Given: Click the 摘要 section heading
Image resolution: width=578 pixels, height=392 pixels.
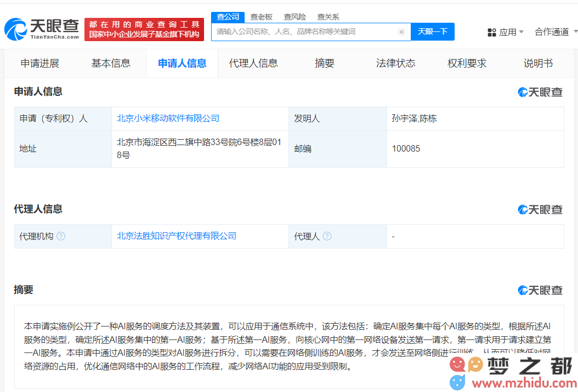Looking at the screenshot, I should pyautogui.click(x=24, y=290).
